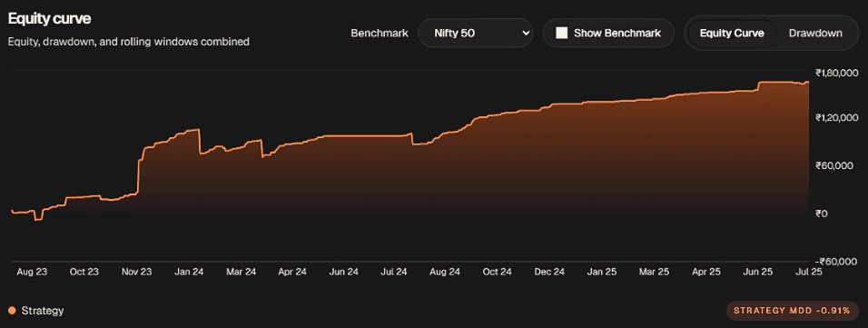The image size is (868, 328).
Task: Click the Aug 24 date label
Action: (445, 272)
